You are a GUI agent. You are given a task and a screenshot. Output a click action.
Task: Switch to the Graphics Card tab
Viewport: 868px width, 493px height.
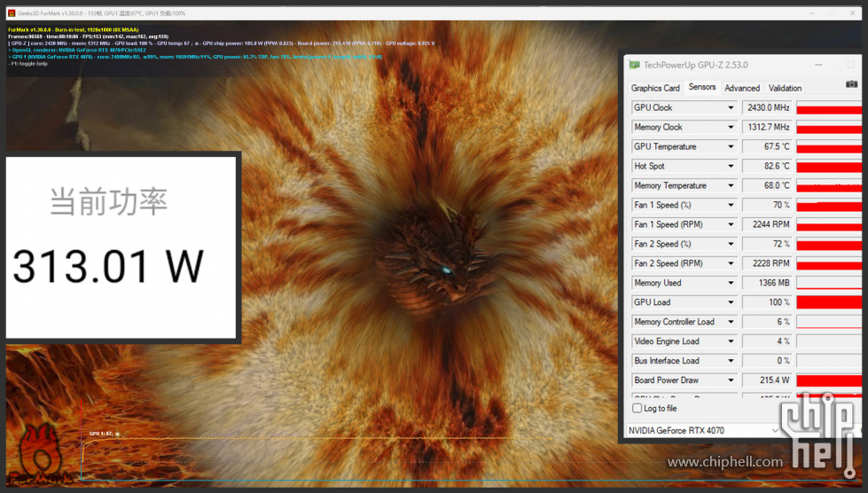655,88
